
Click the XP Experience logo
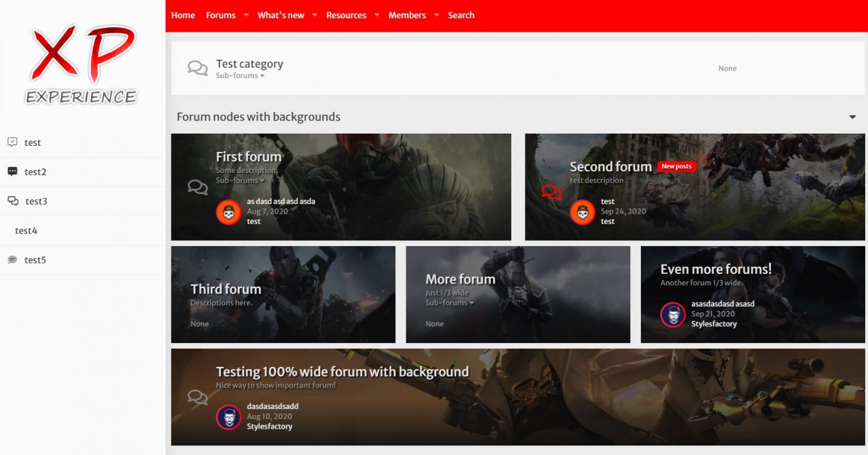coord(81,64)
